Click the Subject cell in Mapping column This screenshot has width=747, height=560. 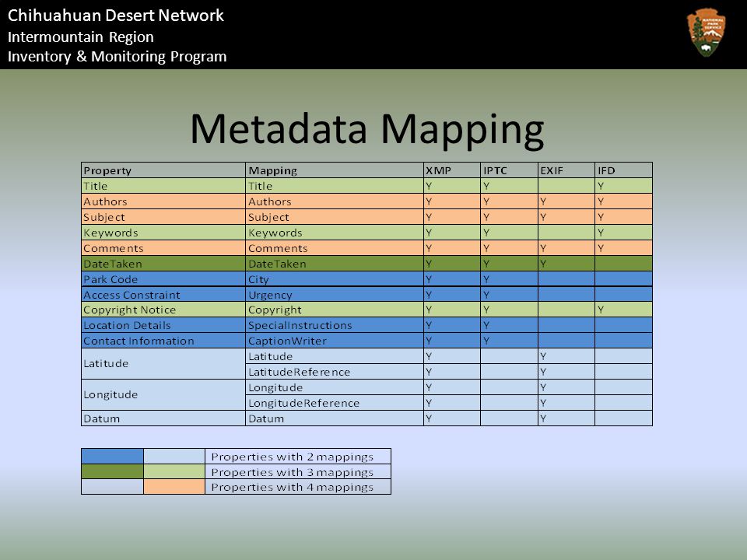coord(335,217)
